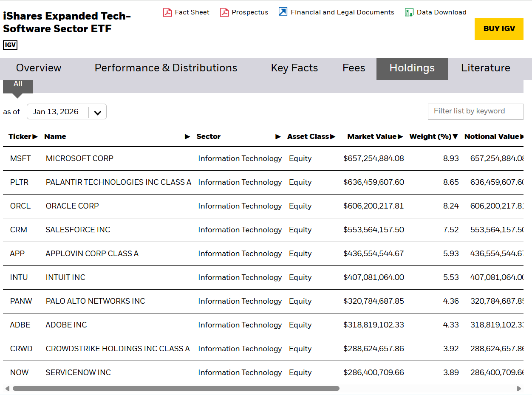Image resolution: width=532 pixels, height=395 pixels.
Task: Click CROWDSTRIKE HOLDINGS INC CLASS A name
Action: tap(118, 349)
